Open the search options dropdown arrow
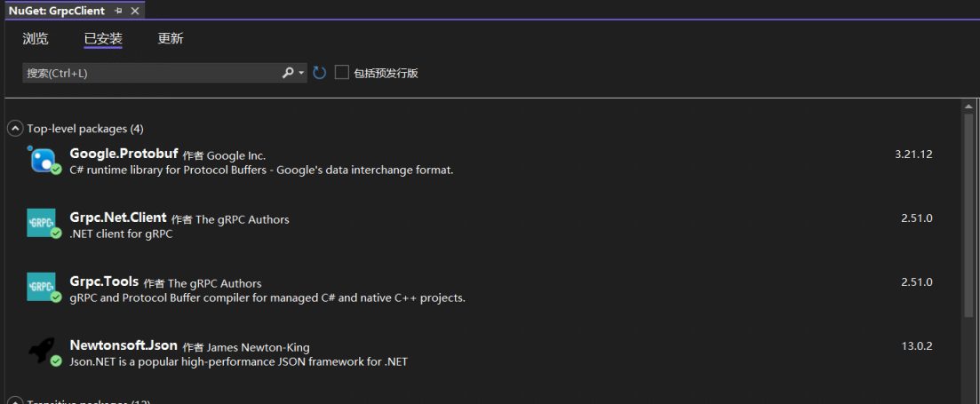The width and height of the screenshot is (980, 404). (x=301, y=73)
